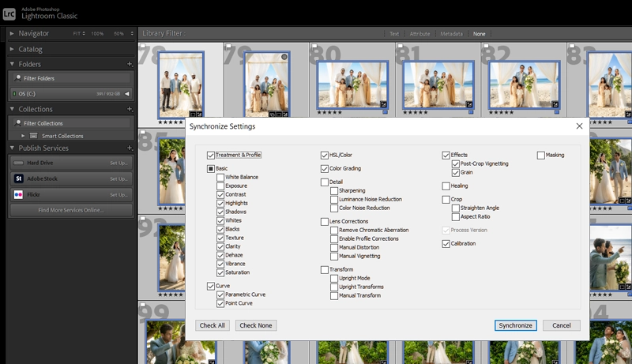Image resolution: width=632 pixels, height=364 pixels.
Task: Click the Adobe Stock St icon
Action: (x=18, y=178)
